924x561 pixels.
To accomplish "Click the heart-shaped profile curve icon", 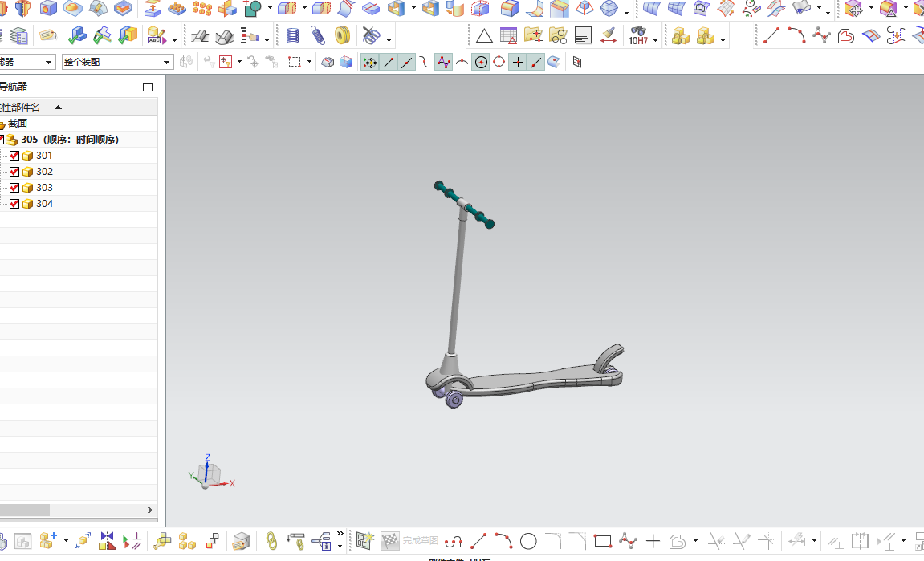I will (x=846, y=36).
